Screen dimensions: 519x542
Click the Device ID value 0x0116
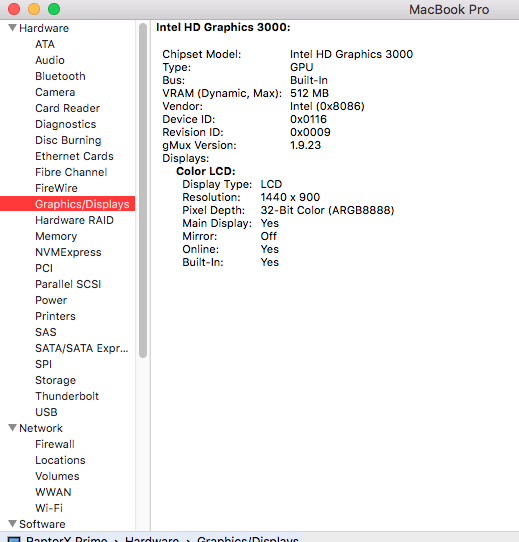tap(308, 119)
